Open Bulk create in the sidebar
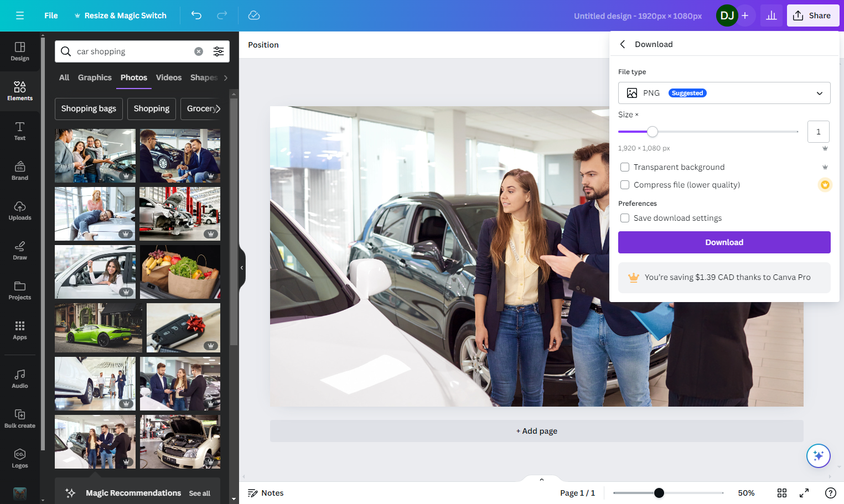 [x=20, y=419]
